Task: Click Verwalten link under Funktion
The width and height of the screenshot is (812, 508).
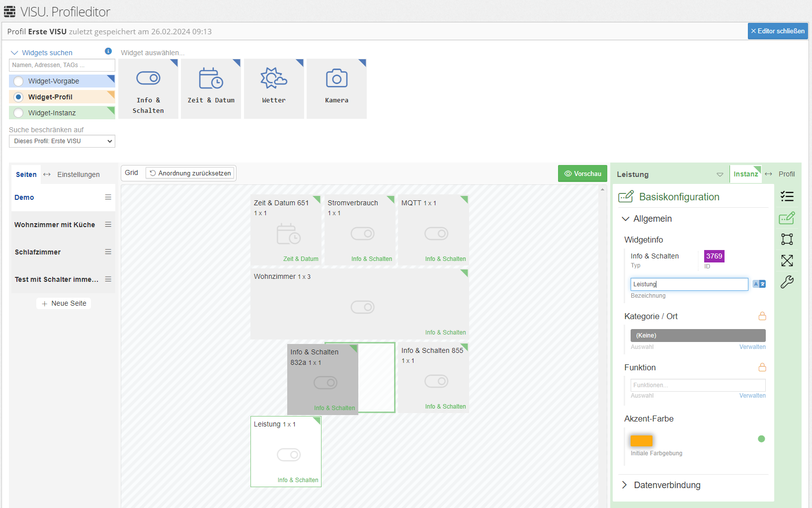Action: click(752, 396)
